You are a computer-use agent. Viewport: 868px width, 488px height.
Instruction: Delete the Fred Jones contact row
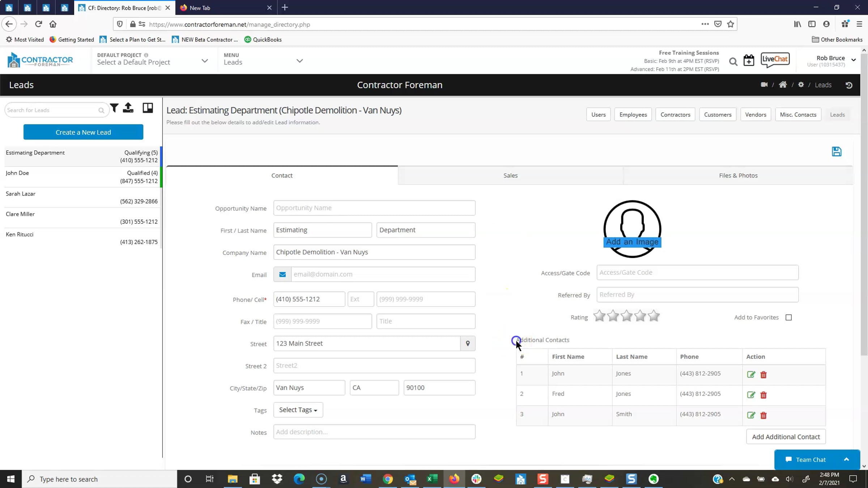pyautogui.click(x=763, y=395)
